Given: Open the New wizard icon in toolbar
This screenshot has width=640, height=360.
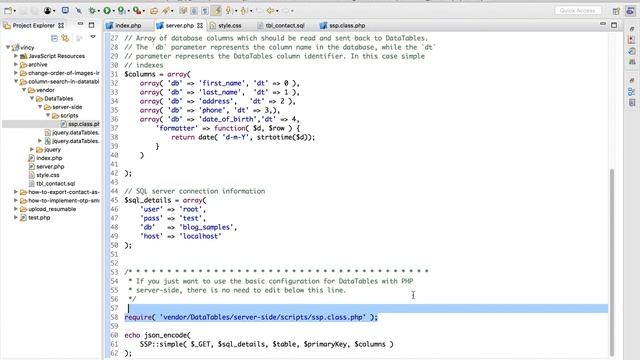Looking at the screenshot, I should pos(8,11).
